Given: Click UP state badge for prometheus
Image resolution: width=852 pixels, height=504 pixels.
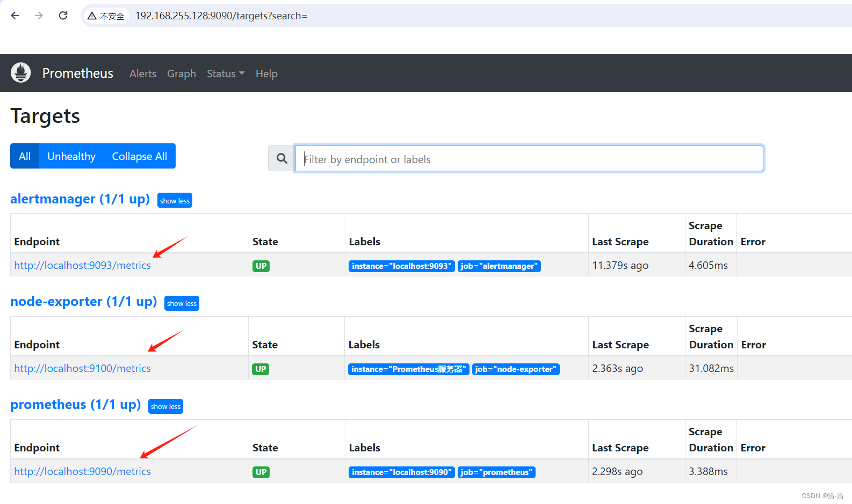Looking at the screenshot, I should tap(261, 472).
